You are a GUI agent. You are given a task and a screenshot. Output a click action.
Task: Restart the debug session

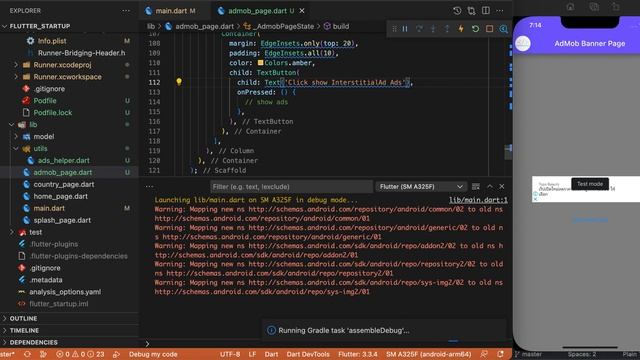[475, 29]
